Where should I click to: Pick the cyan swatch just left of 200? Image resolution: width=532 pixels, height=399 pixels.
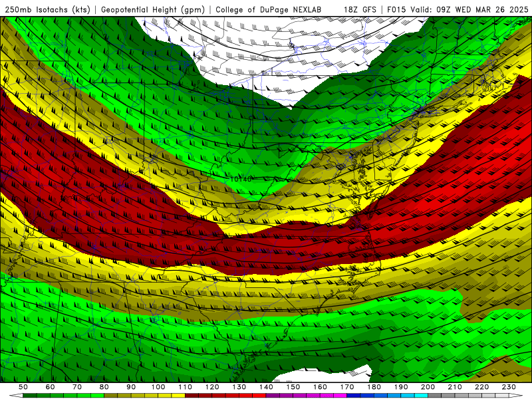pyautogui.click(x=422, y=395)
